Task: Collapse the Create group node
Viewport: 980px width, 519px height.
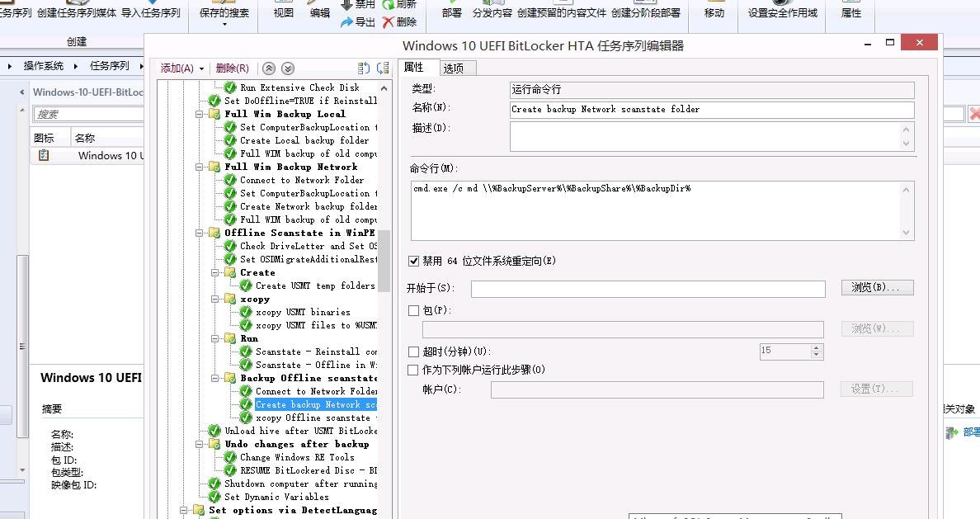Action: pyautogui.click(x=215, y=272)
